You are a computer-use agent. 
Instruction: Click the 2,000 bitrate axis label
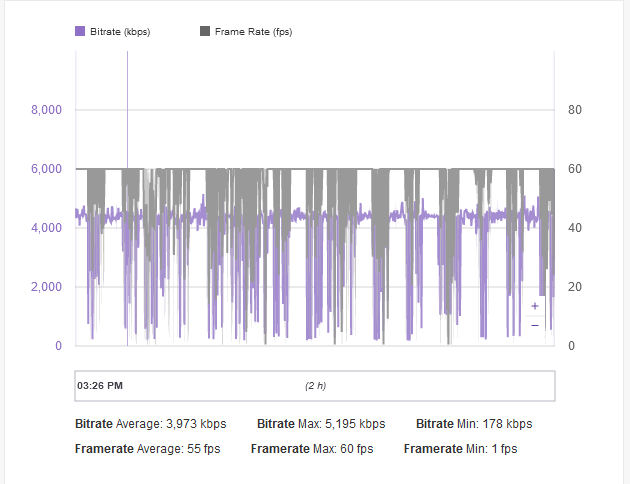[x=47, y=287]
